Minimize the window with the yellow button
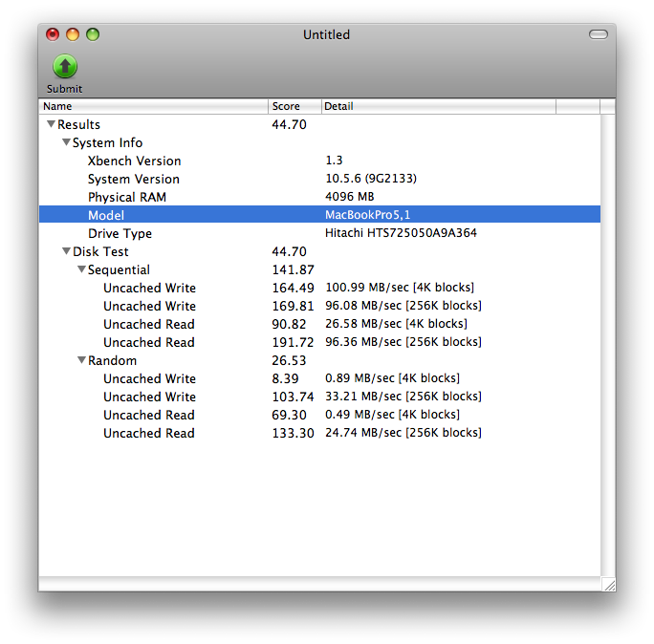 tap(73, 34)
